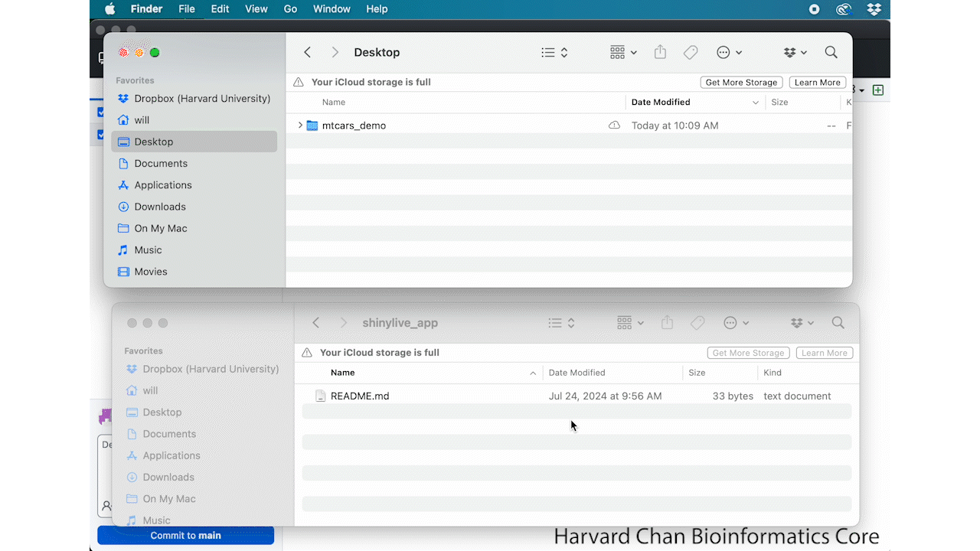Select Downloads in Desktop window sidebar
The width and height of the screenshot is (980, 551).
click(x=160, y=207)
